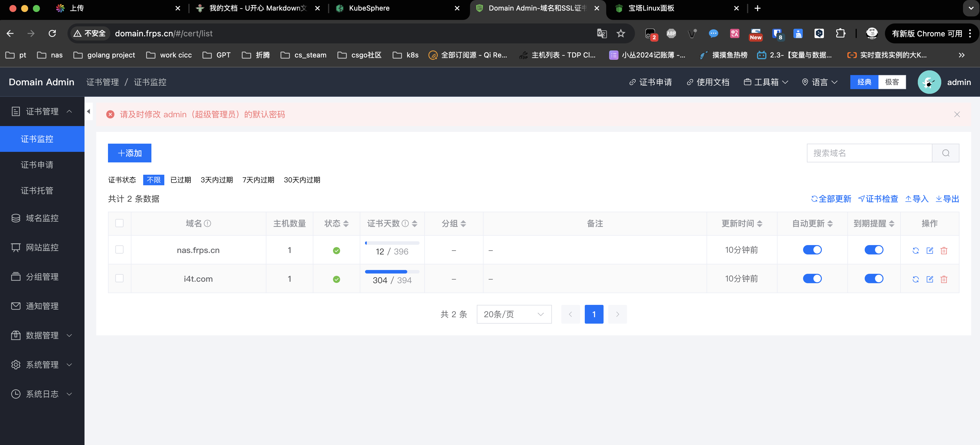
Task: Disable 自动更新 for nas.frps.cn
Action: click(x=813, y=250)
